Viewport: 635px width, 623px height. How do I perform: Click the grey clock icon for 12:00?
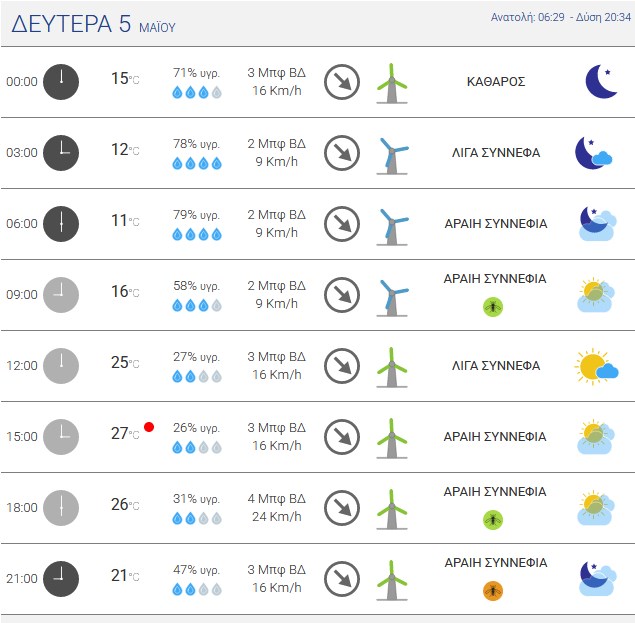click(61, 366)
